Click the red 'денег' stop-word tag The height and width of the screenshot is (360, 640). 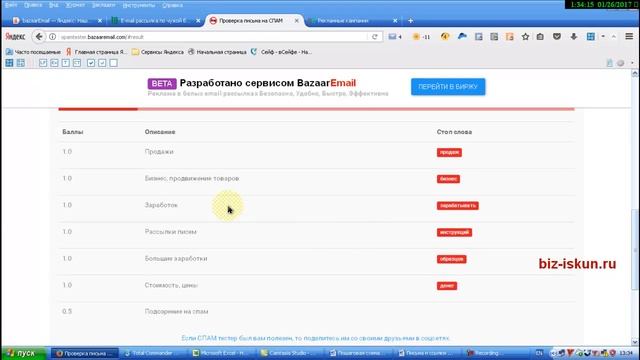pos(447,286)
